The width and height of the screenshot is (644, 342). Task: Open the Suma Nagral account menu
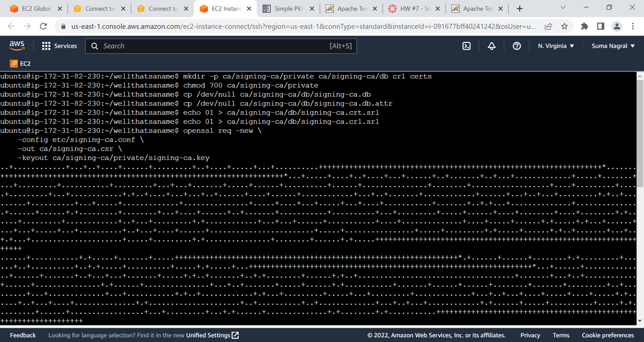coord(613,45)
